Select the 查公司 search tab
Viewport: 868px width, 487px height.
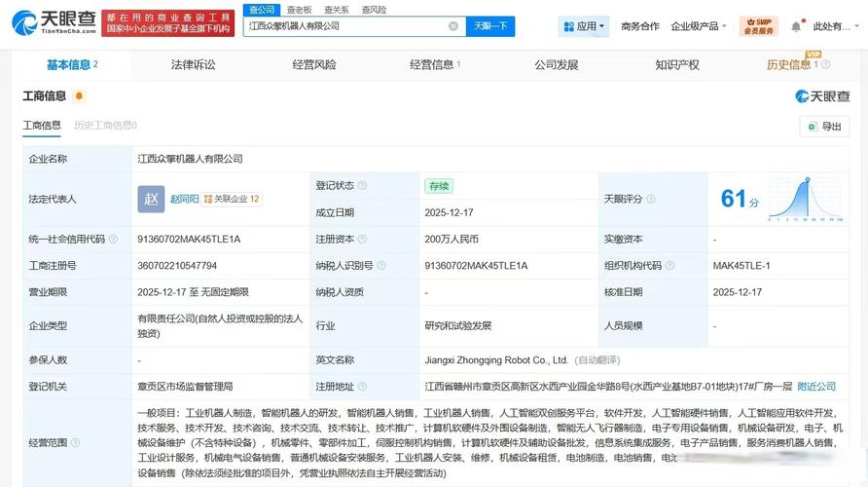(x=262, y=10)
